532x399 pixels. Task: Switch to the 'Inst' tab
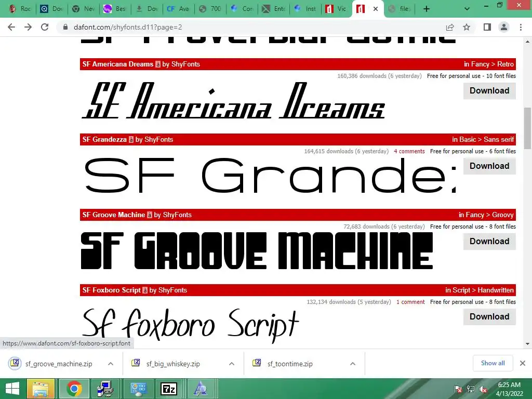[x=305, y=9]
